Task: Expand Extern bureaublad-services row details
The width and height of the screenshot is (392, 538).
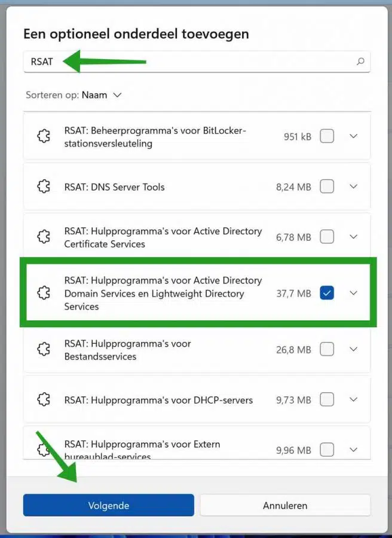Action: coord(354,450)
